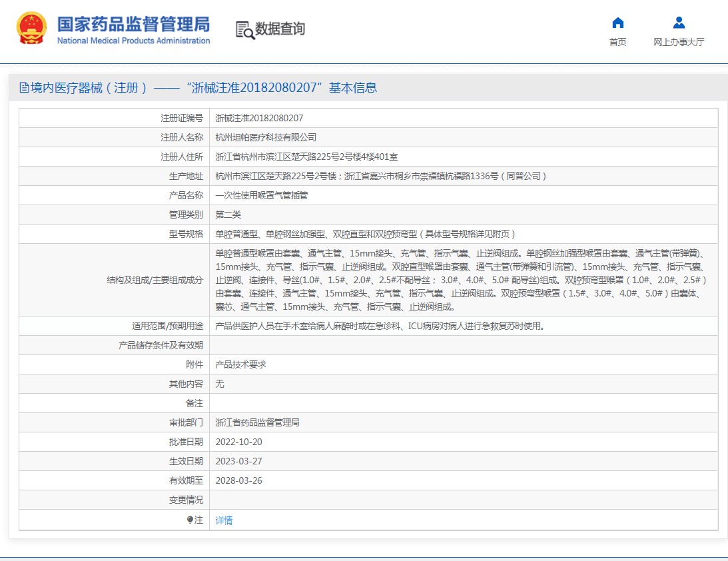This screenshot has height=561, width=728.
Task: Click the page heading 基本信息 title
Action: click(353, 87)
